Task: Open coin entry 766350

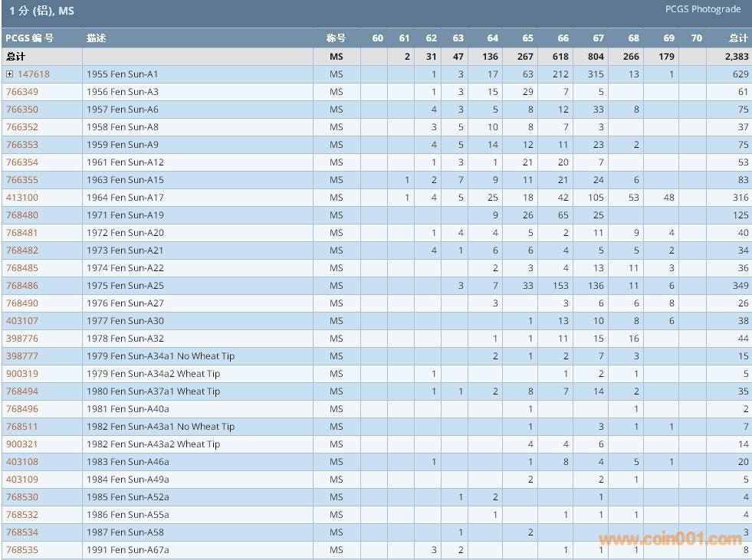Action: 22,110
